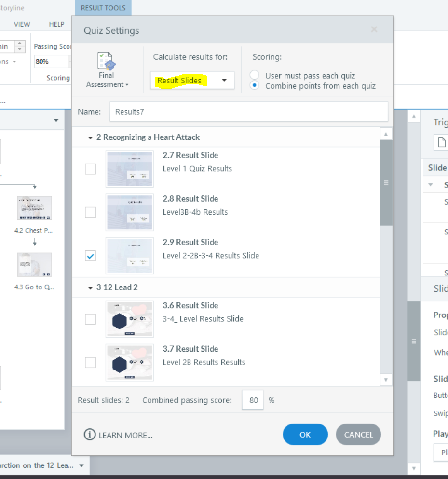This screenshot has height=479, width=448.
Task: Select the 4.2 Chest P... slide in story view
Action: point(34,208)
